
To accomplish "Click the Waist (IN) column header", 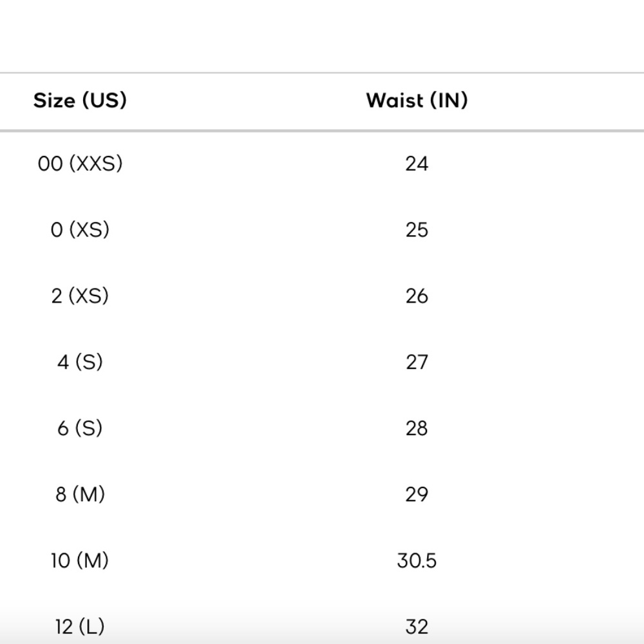I will click(x=417, y=100).
